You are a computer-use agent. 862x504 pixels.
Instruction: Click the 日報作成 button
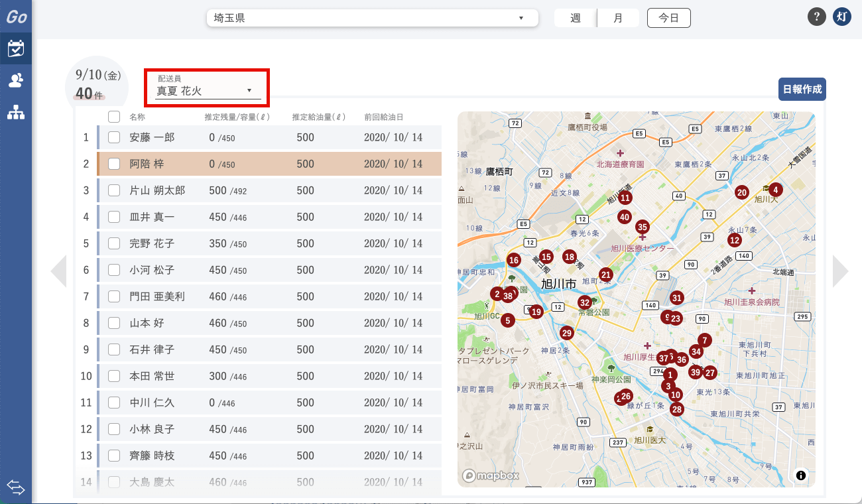click(802, 90)
